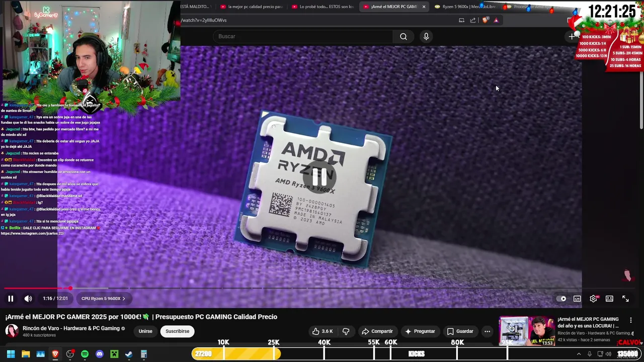Like the video with 3.6 K likes

[x=322, y=331]
